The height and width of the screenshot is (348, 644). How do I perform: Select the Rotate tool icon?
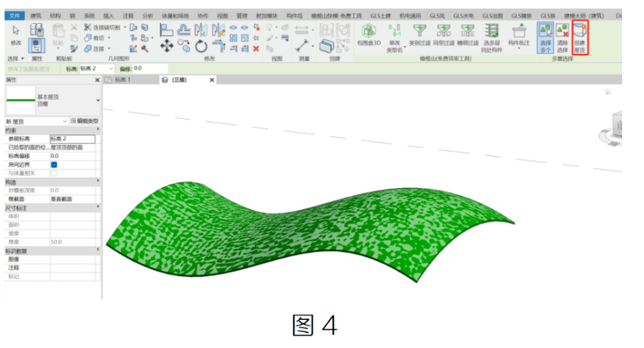click(201, 46)
